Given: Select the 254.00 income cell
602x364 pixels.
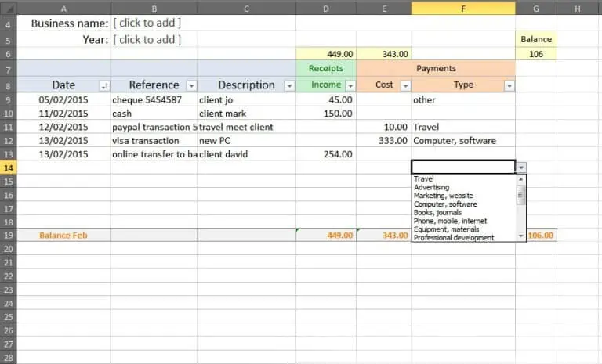Looking at the screenshot, I should pyautogui.click(x=326, y=154).
